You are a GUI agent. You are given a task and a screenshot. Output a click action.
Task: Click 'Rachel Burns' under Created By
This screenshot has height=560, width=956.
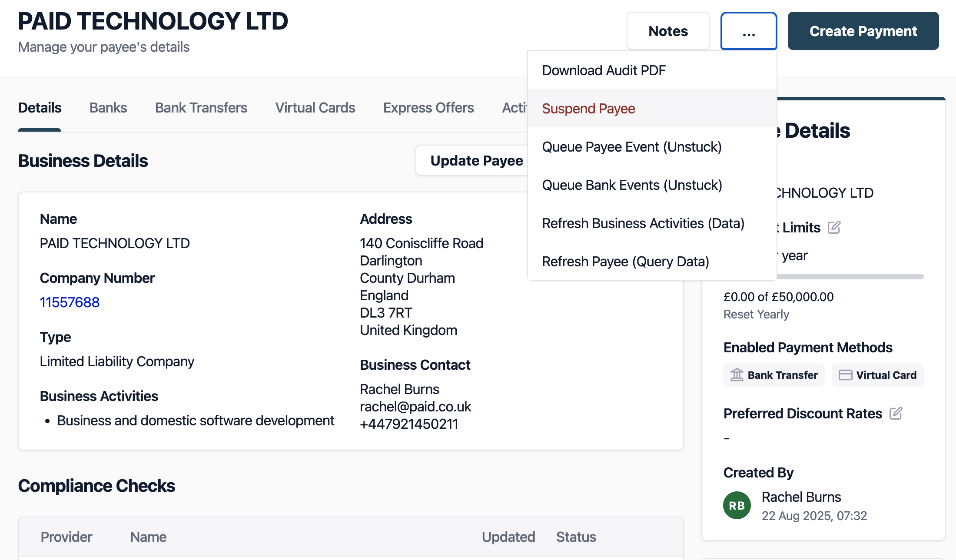pyautogui.click(x=801, y=497)
